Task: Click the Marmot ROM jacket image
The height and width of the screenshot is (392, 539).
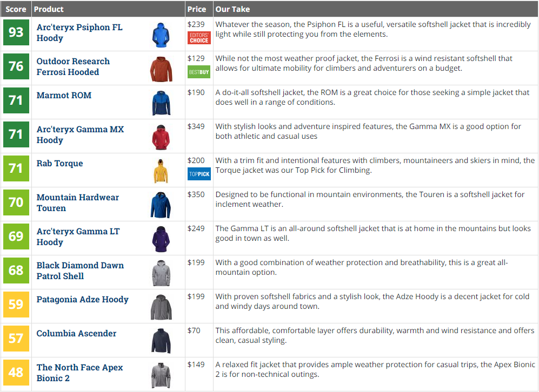Action: tap(161, 103)
